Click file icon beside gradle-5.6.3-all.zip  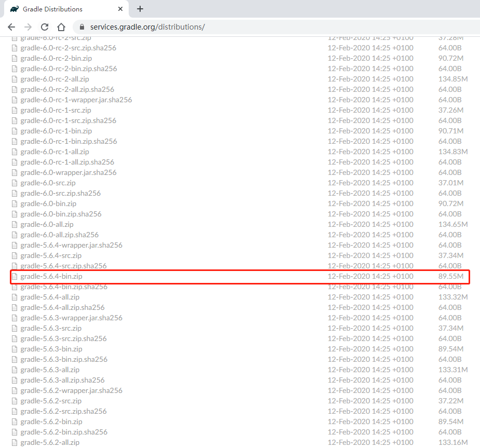[15, 370]
